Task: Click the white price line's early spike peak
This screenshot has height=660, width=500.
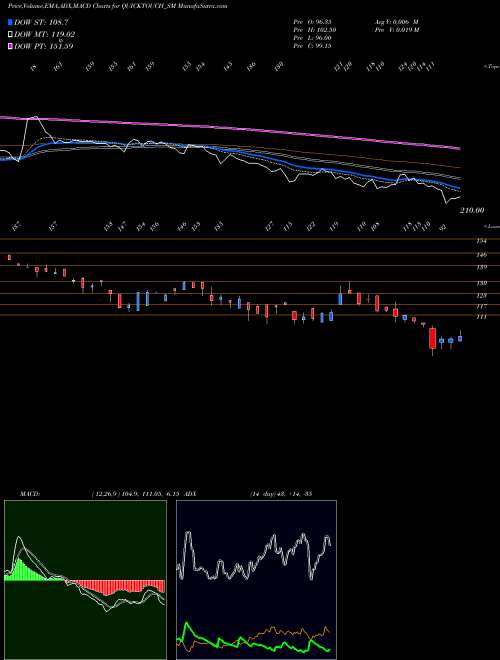Action: [35, 118]
